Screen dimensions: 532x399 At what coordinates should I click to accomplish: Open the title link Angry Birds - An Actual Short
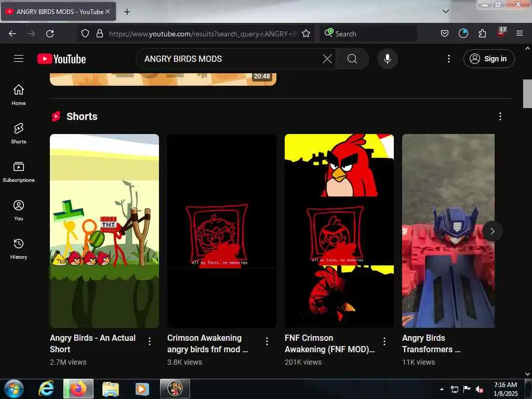tap(92, 343)
